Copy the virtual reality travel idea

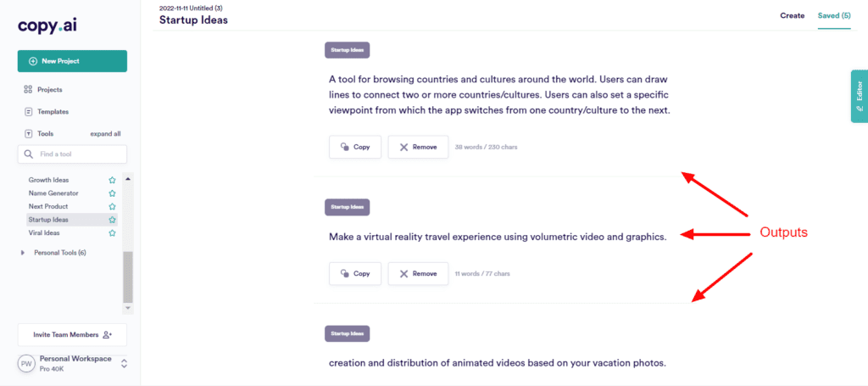[x=355, y=273]
